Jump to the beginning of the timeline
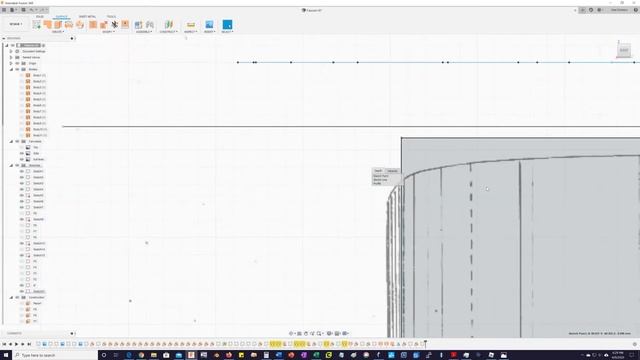Viewport: 640px width, 360px height. (x=4, y=344)
